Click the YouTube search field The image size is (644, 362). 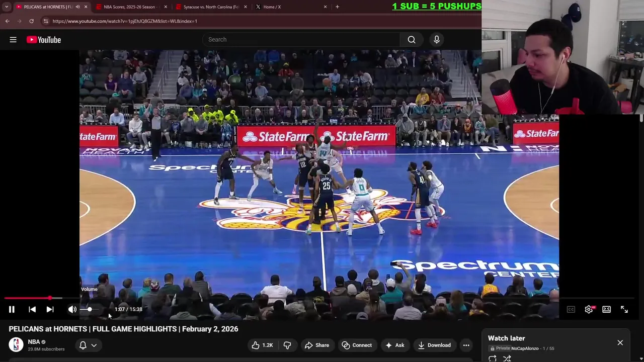pos(301,40)
